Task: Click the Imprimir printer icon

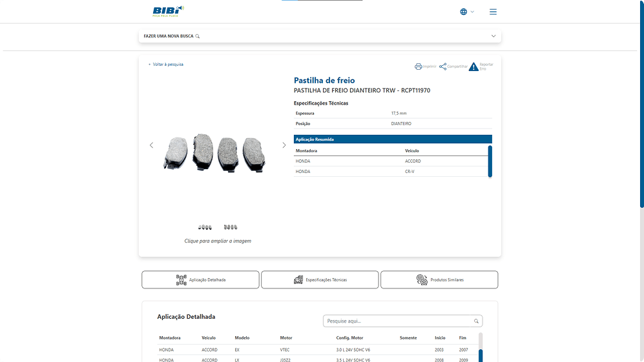Action: 419,66
